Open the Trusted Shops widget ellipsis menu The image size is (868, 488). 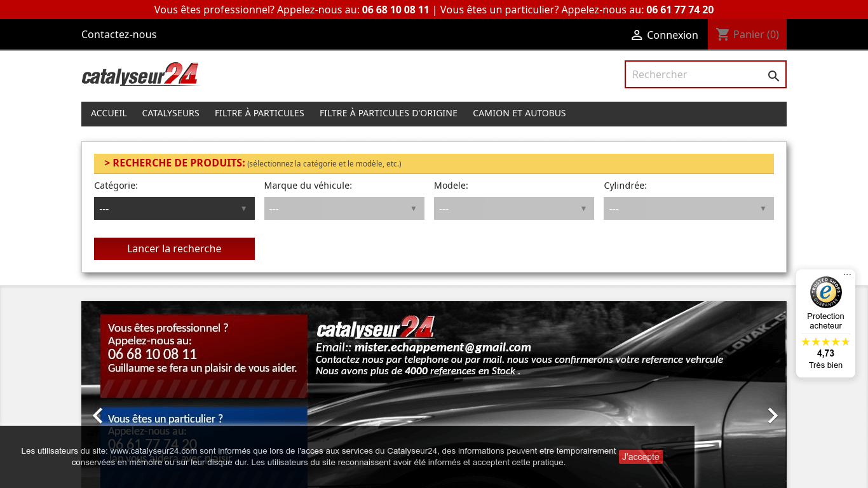[847, 274]
